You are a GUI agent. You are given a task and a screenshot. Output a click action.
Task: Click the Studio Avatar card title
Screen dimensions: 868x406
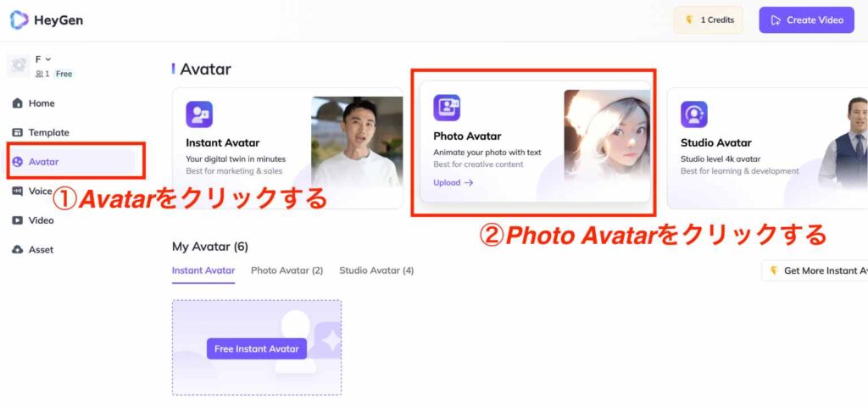[715, 143]
